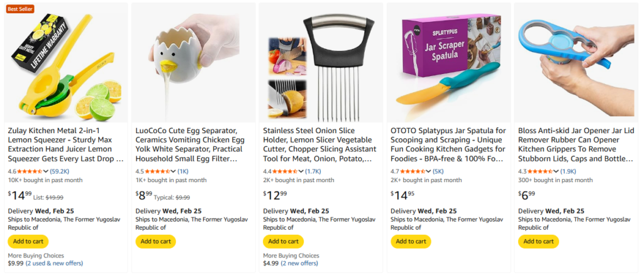Add the LuoCoCo egg separator to cart
This screenshot has height=275, width=644.
coord(155,241)
